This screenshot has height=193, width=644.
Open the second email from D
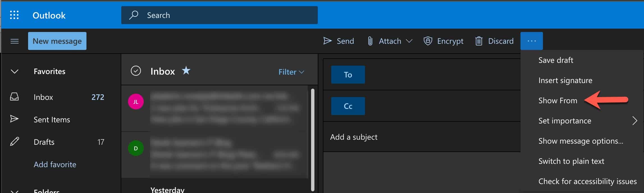click(x=215, y=155)
